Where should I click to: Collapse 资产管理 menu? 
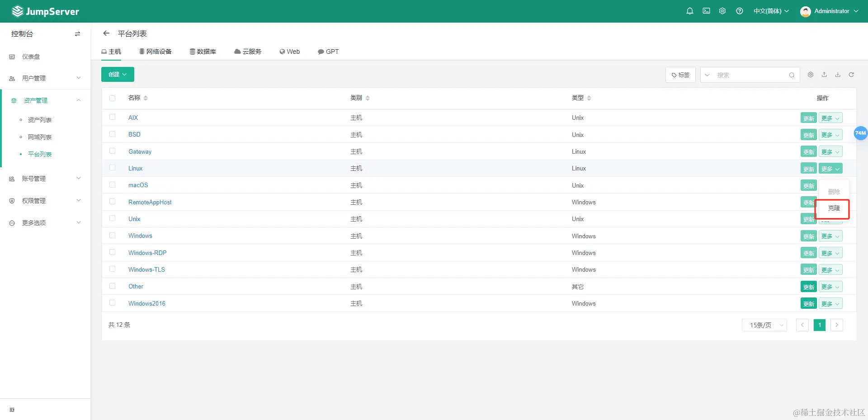[45, 100]
